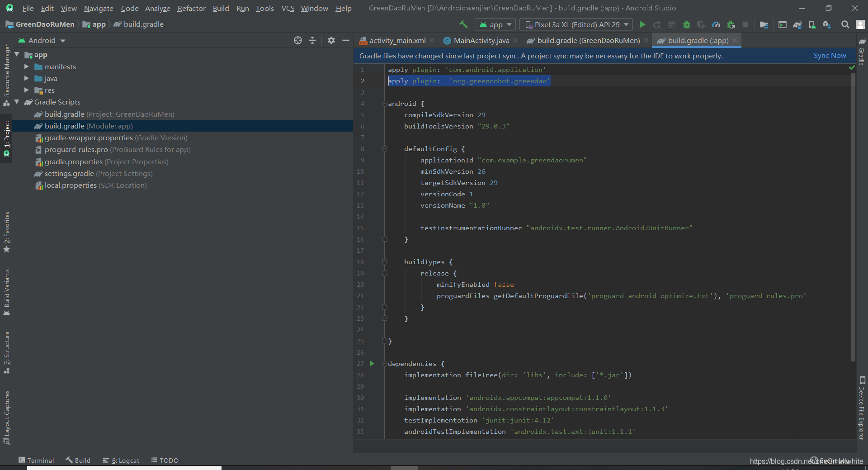
Task: Open Device File Explorer side panel
Action: click(x=862, y=408)
